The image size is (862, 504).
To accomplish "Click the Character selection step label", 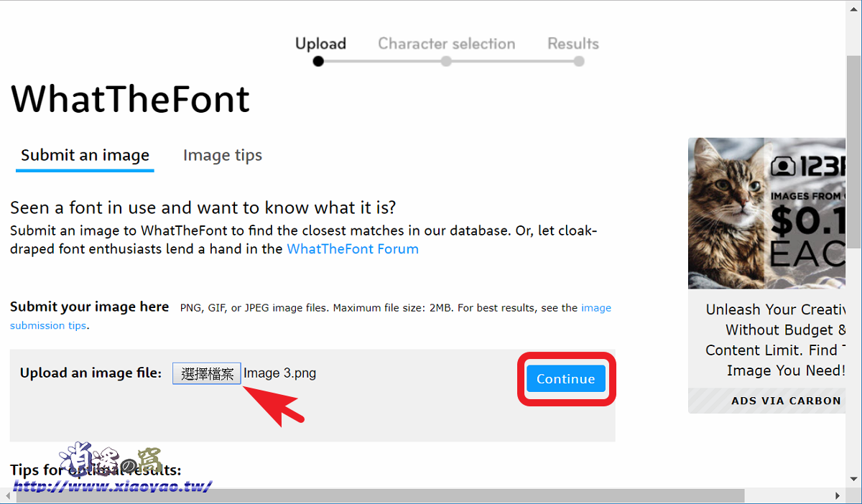I will click(x=447, y=44).
